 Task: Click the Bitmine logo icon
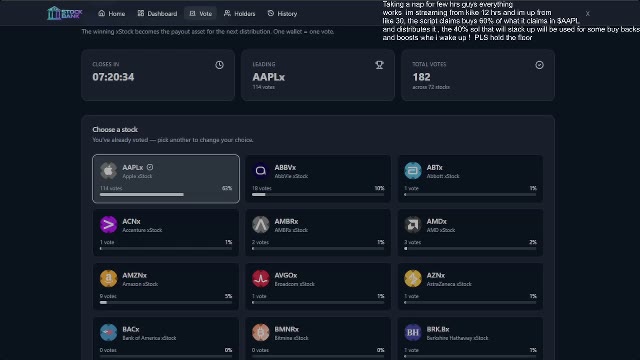click(260, 332)
